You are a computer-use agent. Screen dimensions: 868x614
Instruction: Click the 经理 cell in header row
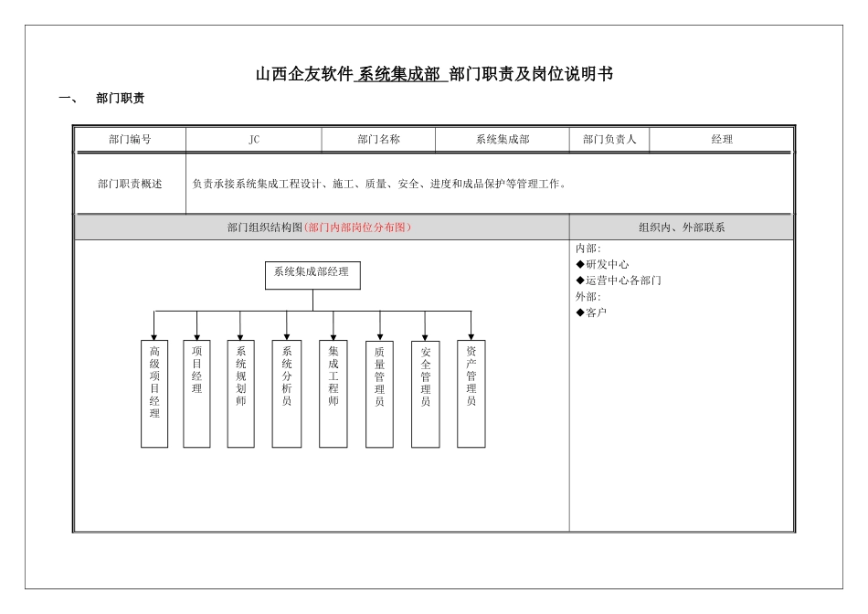pos(722,140)
